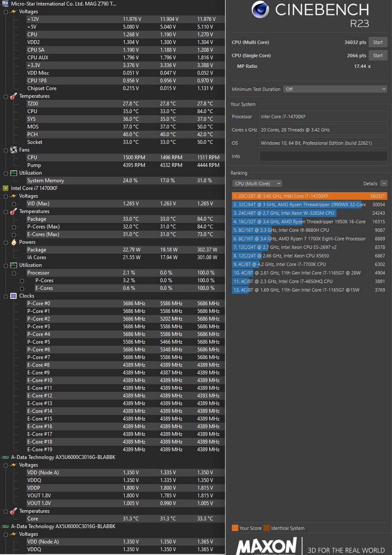Expand the P-Cores utilization node

pos(22,280)
